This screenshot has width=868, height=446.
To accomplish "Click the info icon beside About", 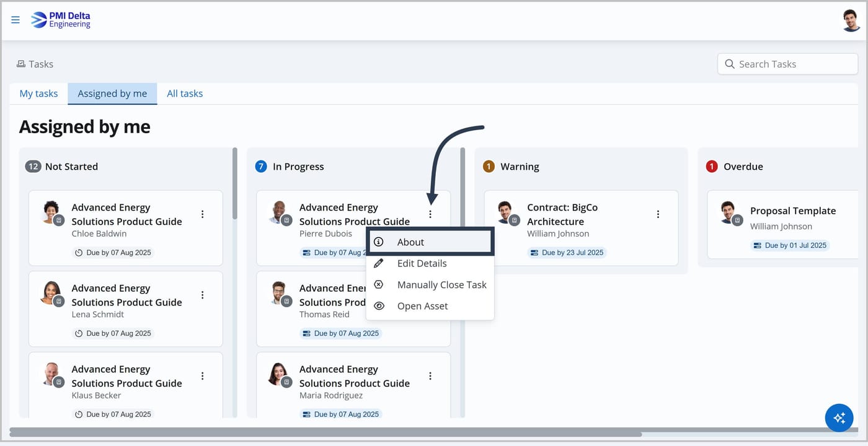I will coord(379,242).
